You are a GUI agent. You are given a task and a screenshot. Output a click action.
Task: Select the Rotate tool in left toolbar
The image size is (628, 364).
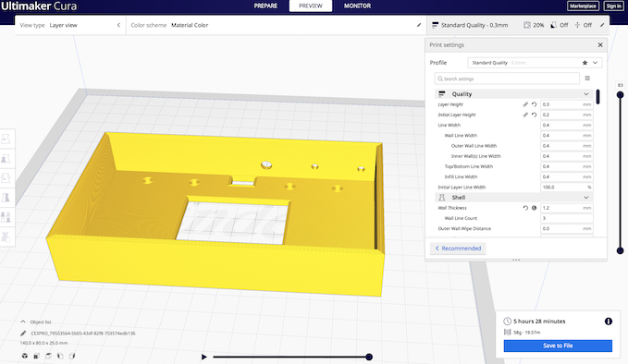pos(6,178)
